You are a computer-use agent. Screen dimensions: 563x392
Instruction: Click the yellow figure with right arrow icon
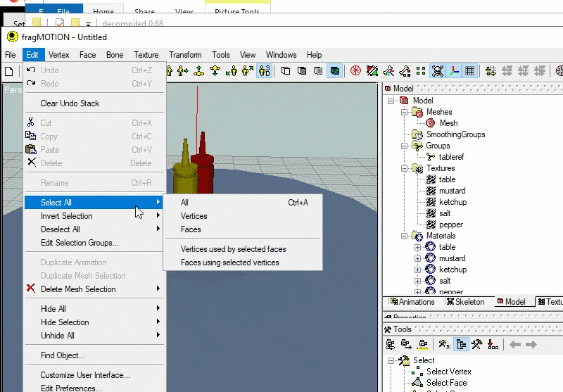[183, 70]
